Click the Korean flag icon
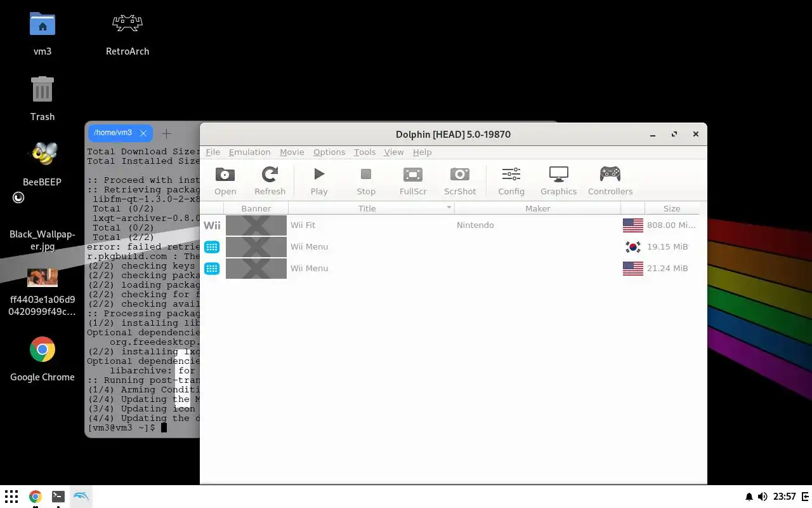Screen dimensions: 812x508 tap(633, 247)
